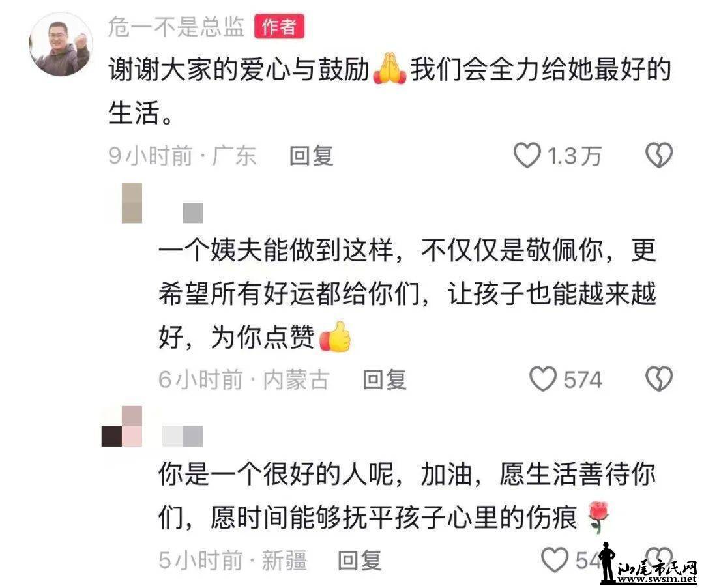Tap the thumbs up emoji in reply

tap(334, 336)
